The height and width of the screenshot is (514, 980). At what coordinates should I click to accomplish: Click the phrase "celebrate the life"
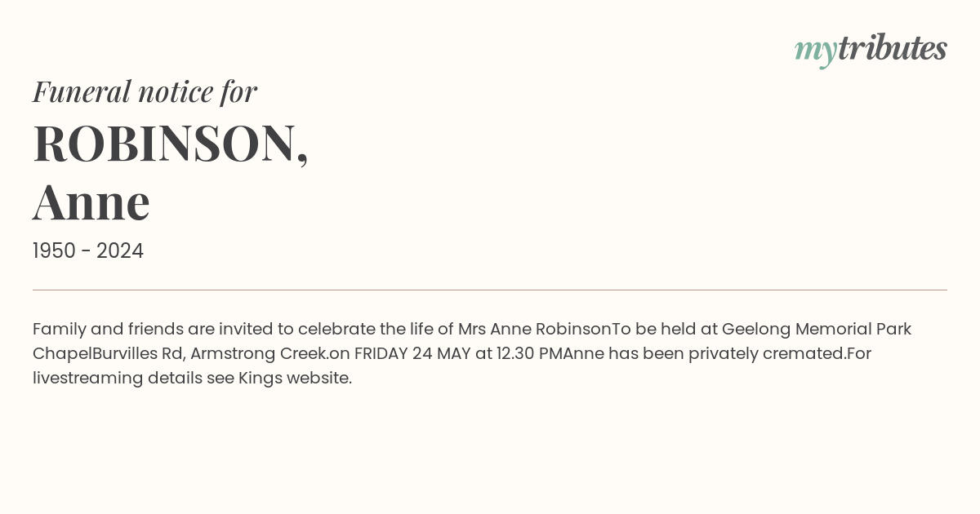click(366, 329)
